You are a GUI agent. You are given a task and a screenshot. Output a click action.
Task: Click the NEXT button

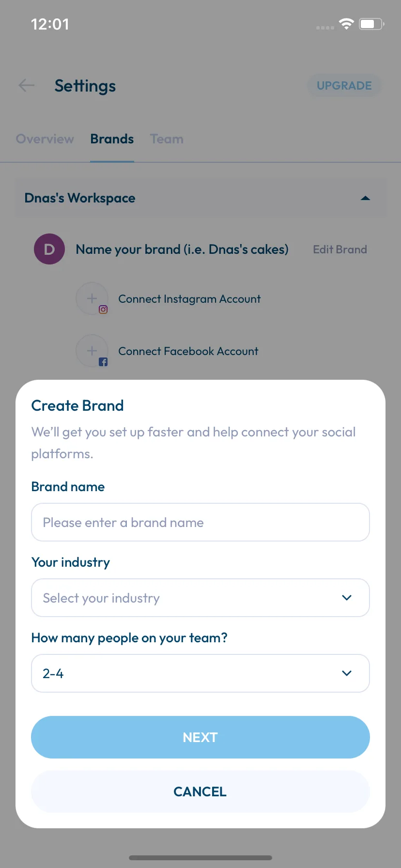pos(200,737)
